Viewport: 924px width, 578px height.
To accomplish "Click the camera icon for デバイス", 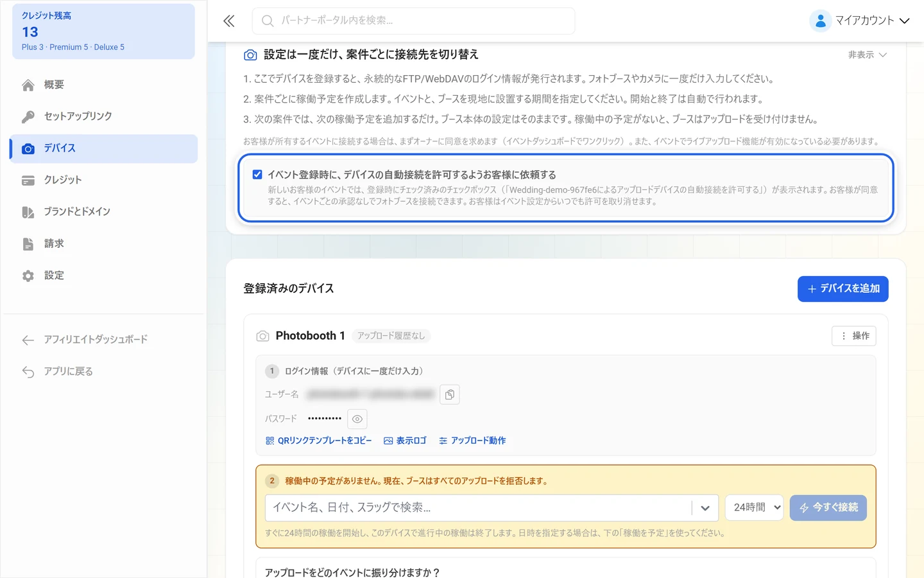I will tap(28, 148).
